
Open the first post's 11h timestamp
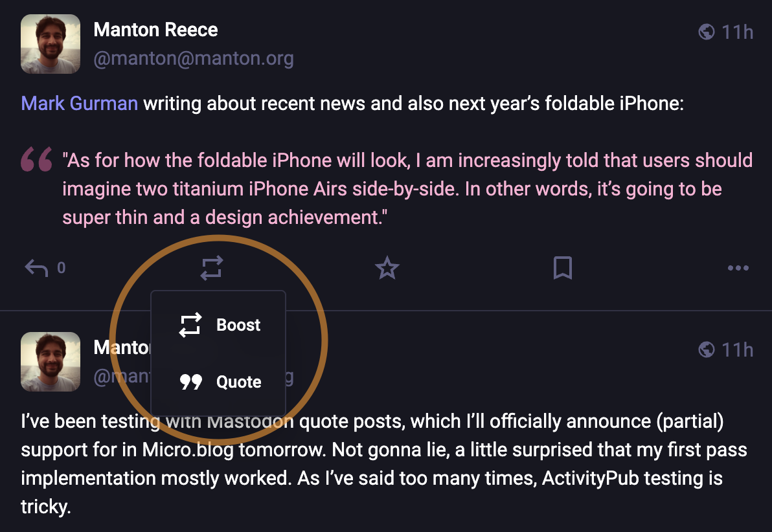[738, 32]
